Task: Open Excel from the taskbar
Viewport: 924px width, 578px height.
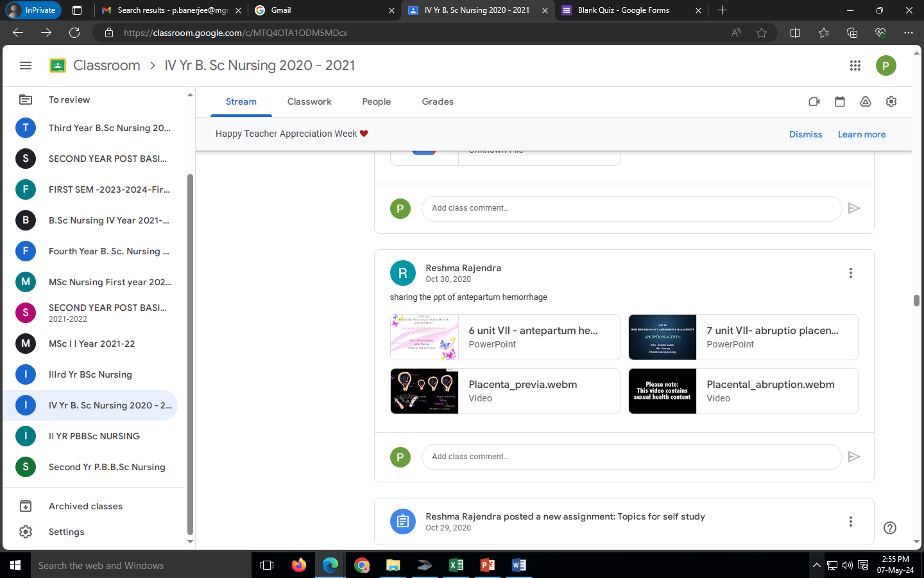Action: click(456, 565)
